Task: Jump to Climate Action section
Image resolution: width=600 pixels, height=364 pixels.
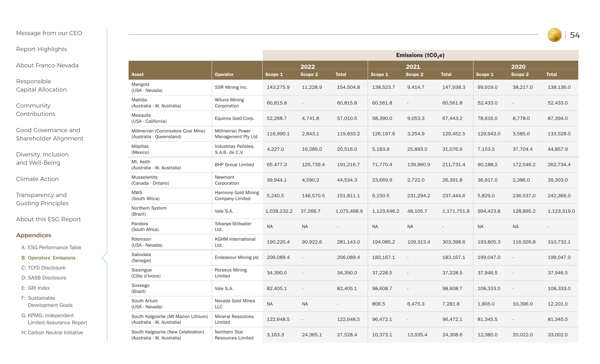Action: (37, 179)
